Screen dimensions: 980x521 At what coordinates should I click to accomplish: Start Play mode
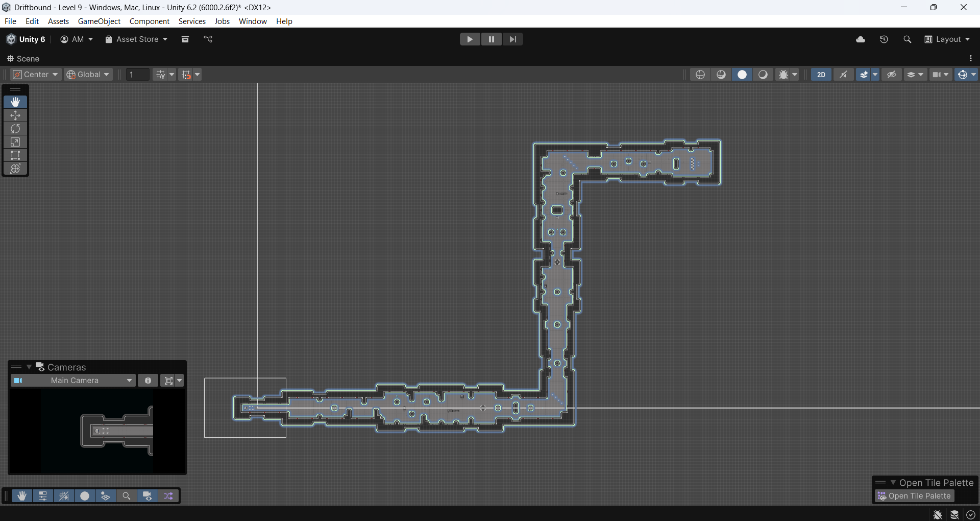(x=470, y=39)
